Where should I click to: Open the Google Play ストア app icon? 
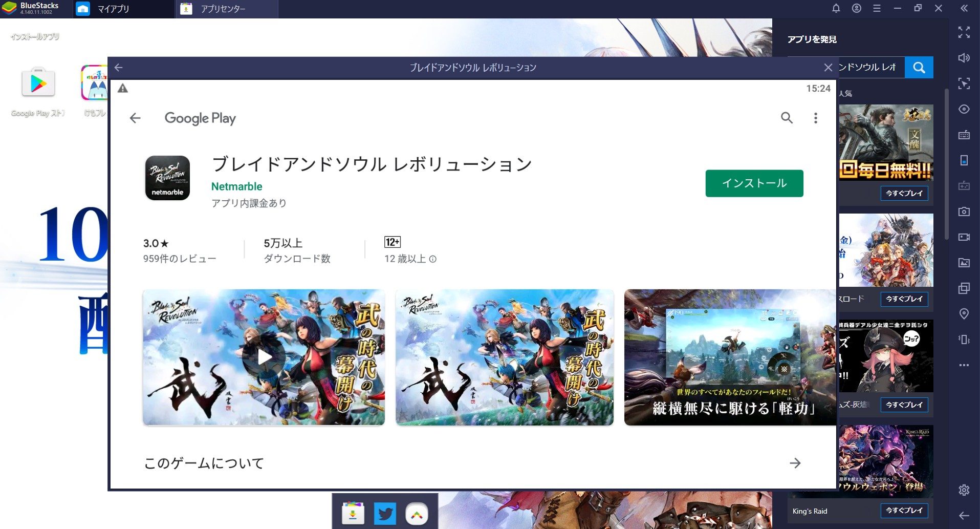pos(38,82)
